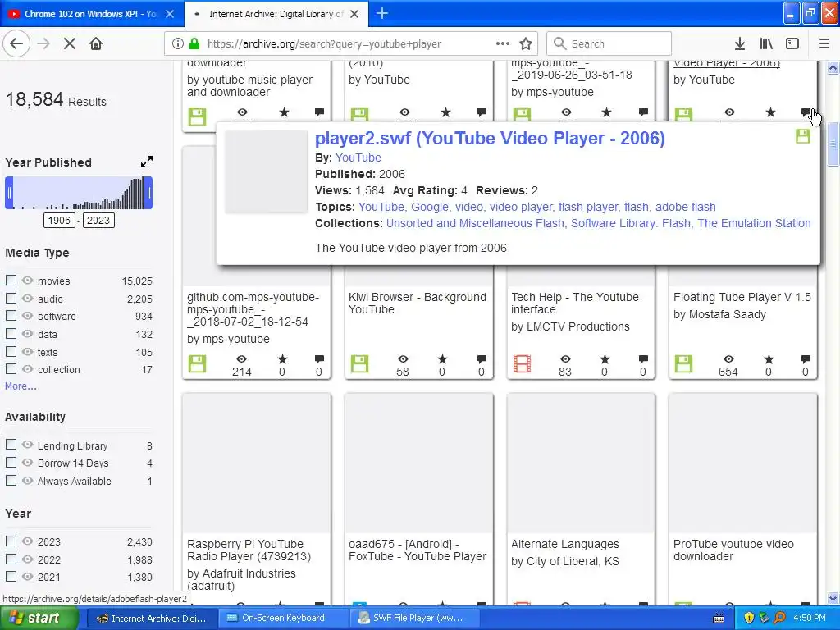Viewport: 840px width, 630px height.
Task: Open the adobe flash topic link
Action: pos(685,207)
